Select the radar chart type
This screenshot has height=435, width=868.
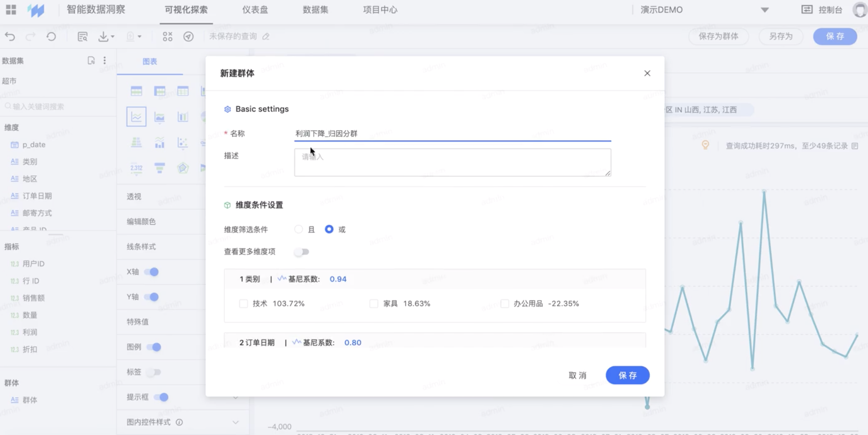click(183, 168)
